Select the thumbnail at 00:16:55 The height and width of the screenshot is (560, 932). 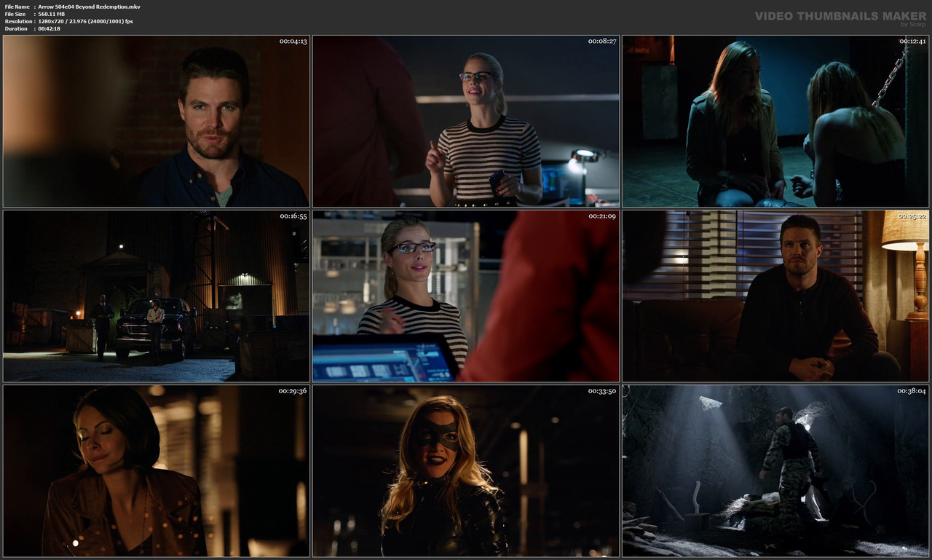(157, 296)
